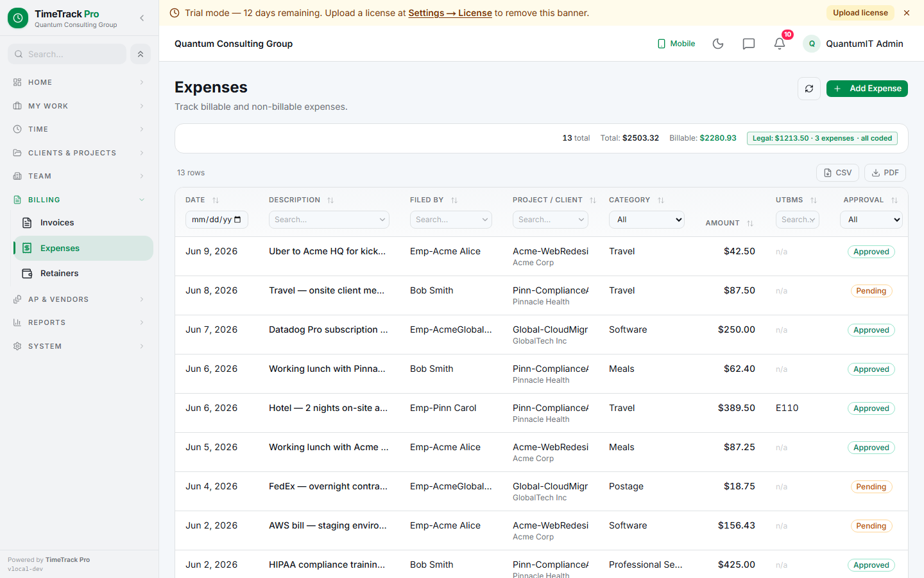Export expenses as CSV
The image size is (924, 578).
pos(837,173)
